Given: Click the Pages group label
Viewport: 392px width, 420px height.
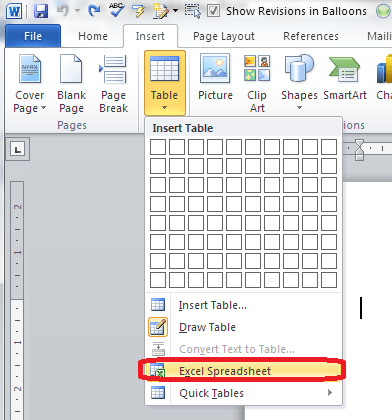Looking at the screenshot, I should point(72,125).
